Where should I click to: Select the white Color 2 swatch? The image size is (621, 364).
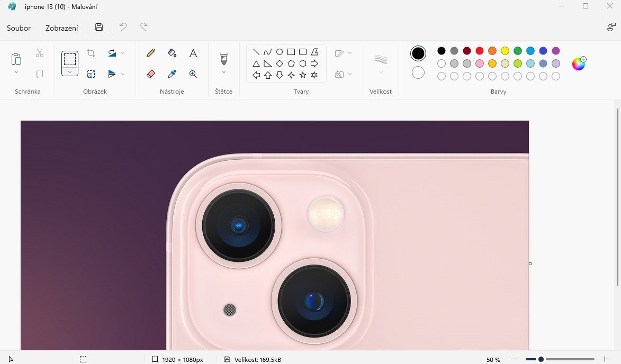coord(418,73)
